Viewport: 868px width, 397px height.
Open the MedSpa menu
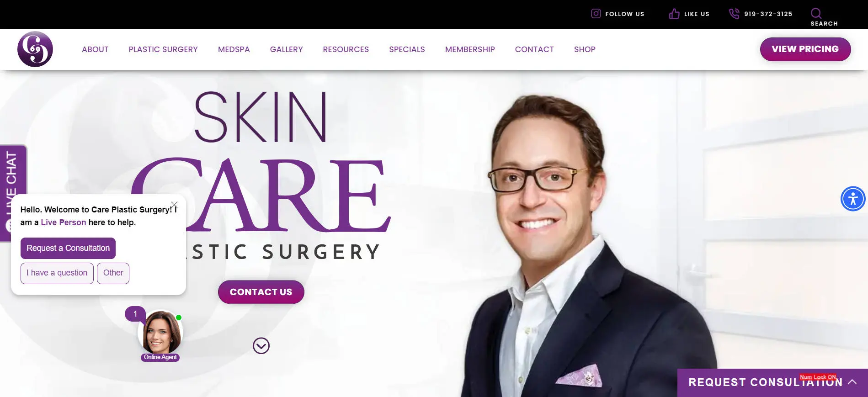(234, 49)
